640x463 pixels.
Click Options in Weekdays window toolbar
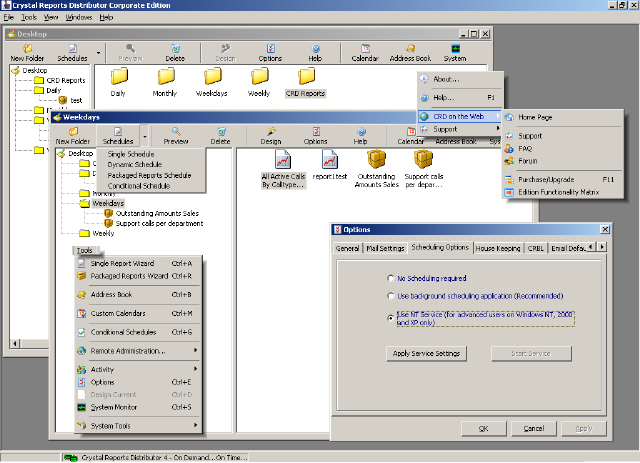316,136
